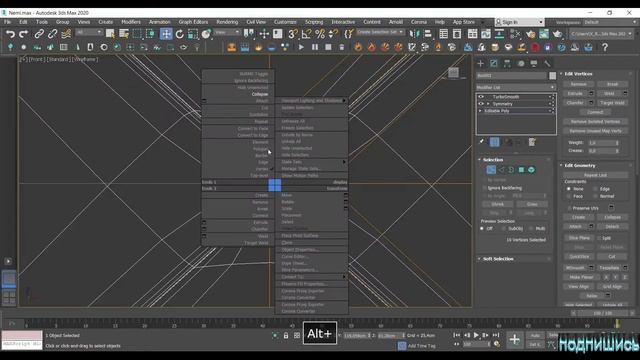Open the Sign In dropdown
Image resolution: width=640 pixels, height=360 pixels.
coord(519,22)
